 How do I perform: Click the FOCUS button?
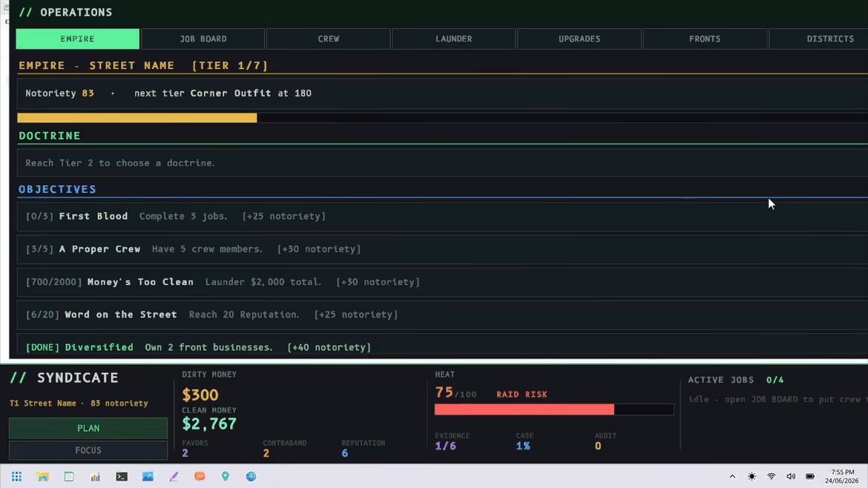(x=88, y=450)
